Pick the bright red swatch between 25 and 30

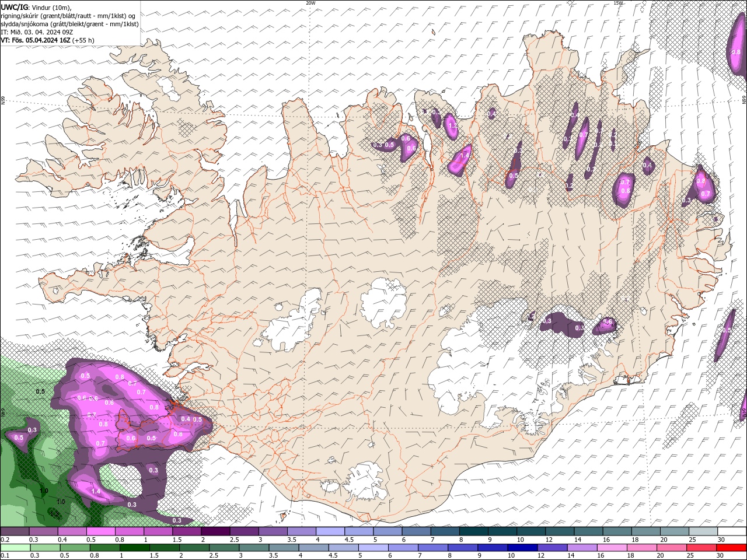coord(701,548)
